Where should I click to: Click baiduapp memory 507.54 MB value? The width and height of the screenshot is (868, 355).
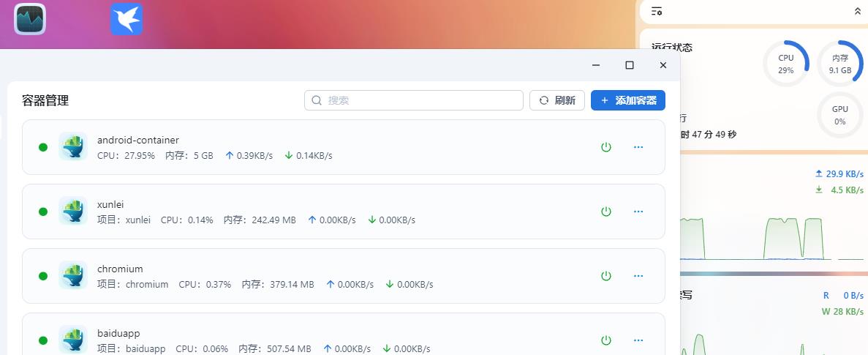coord(288,349)
